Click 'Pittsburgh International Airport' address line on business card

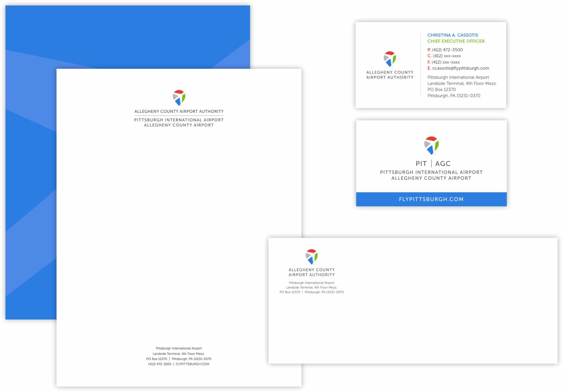458,77
